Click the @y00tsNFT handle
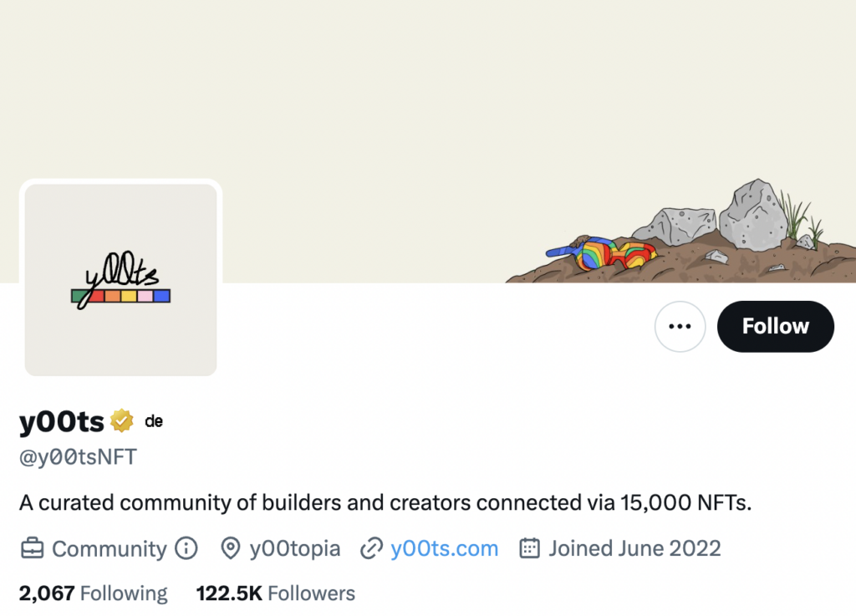The height and width of the screenshot is (616, 856). pyautogui.click(x=76, y=456)
